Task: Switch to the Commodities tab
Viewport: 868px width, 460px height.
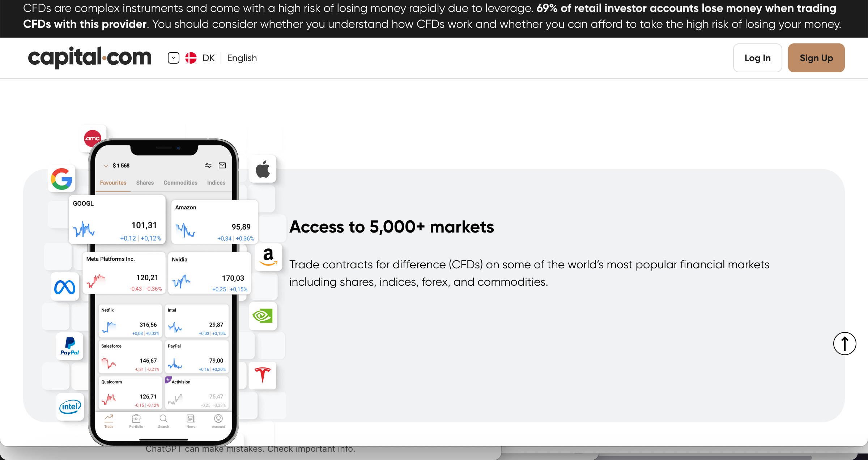Action: point(180,183)
